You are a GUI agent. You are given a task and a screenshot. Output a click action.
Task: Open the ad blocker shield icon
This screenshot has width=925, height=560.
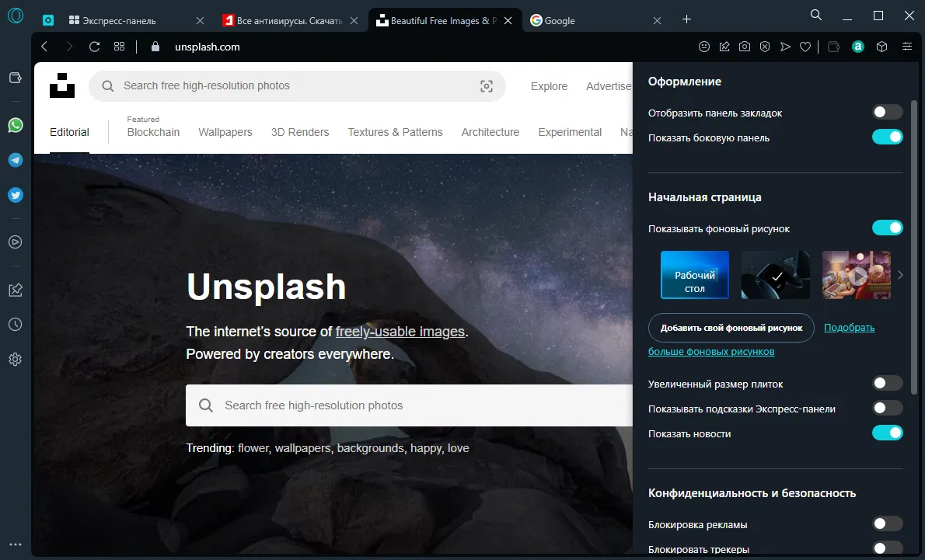765,47
